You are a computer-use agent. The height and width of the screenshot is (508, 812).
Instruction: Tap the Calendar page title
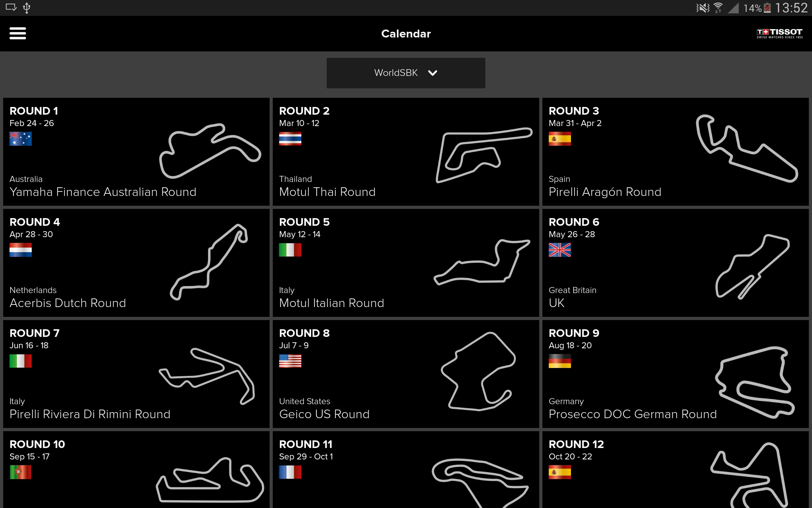pyautogui.click(x=406, y=34)
